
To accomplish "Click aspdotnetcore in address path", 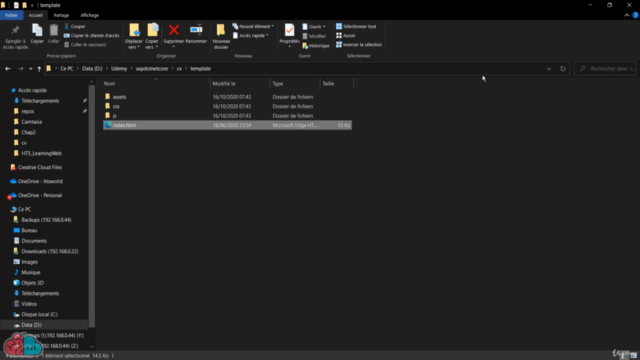I will pyautogui.click(x=152, y=69).
